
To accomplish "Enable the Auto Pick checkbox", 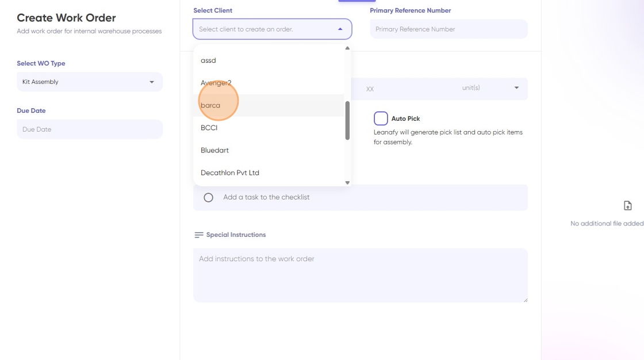I will pos(381,118).
